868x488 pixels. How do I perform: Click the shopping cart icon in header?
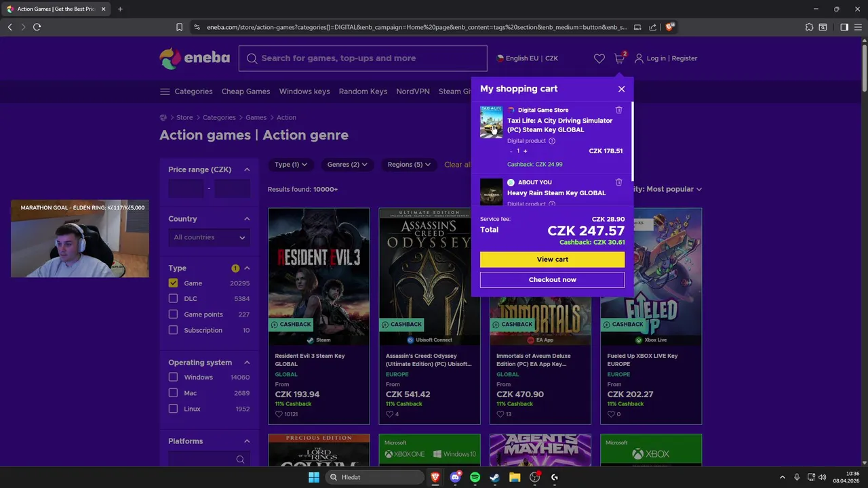(x=619, y=58)
